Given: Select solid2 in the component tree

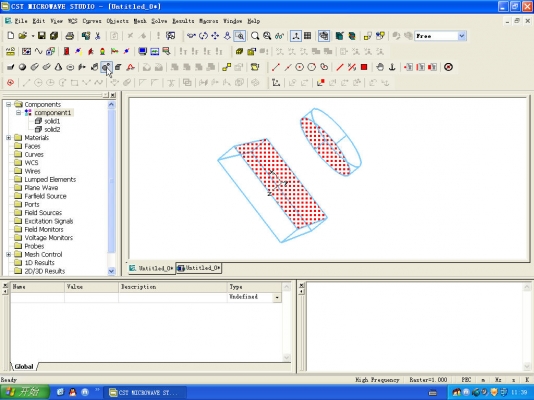Looking at the screenshot, I should point(52,129).
